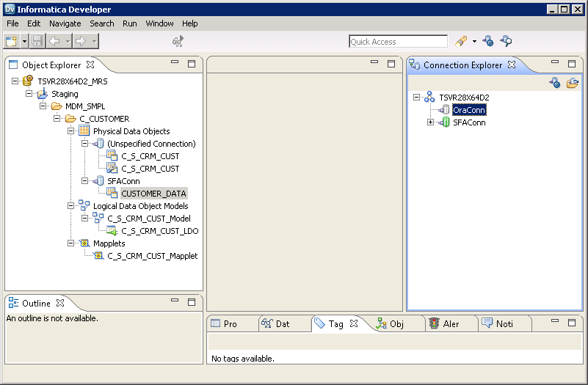Viewport: 588px width, 385px height.
Task: Select the Physical Data Objects table icon
Action: [84, 131]
